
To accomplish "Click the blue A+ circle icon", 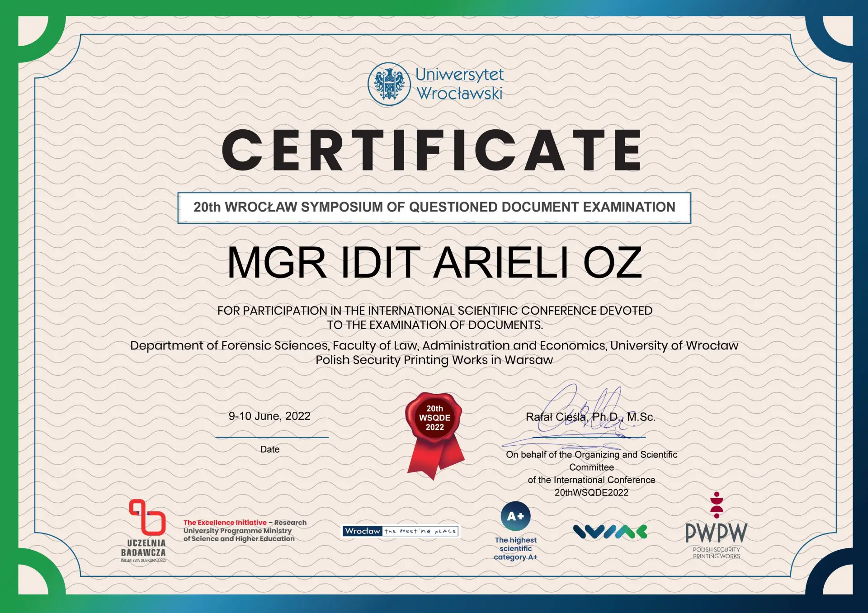I will (515, 516).
